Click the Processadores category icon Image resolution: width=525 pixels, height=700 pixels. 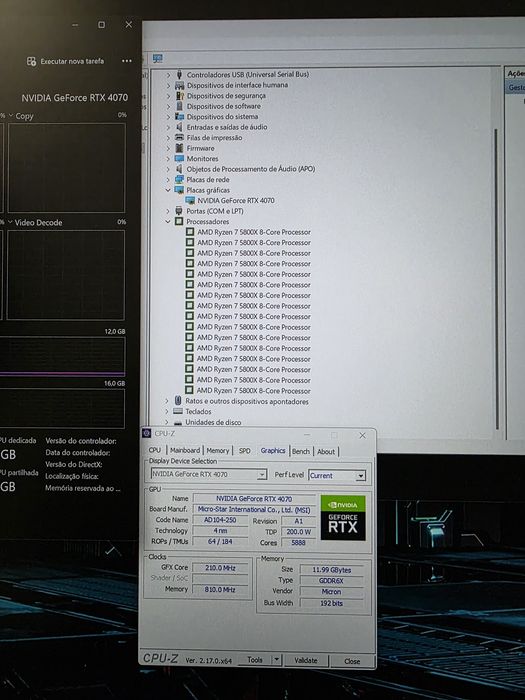(x=179, y=221)
